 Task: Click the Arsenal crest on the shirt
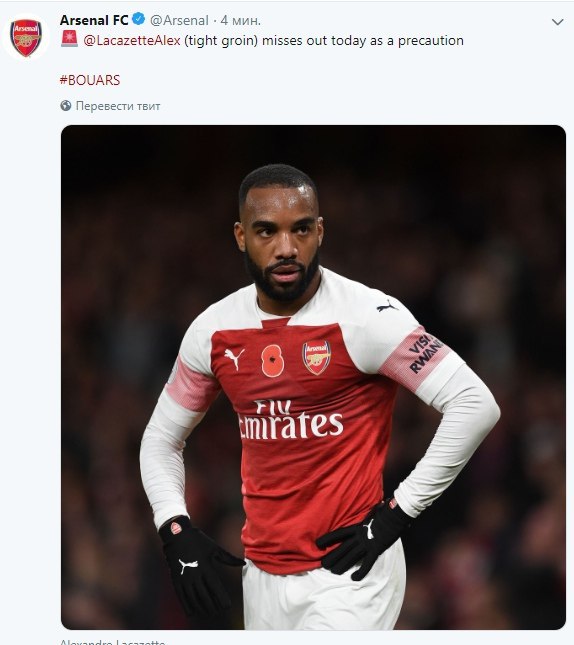[316, 357]
